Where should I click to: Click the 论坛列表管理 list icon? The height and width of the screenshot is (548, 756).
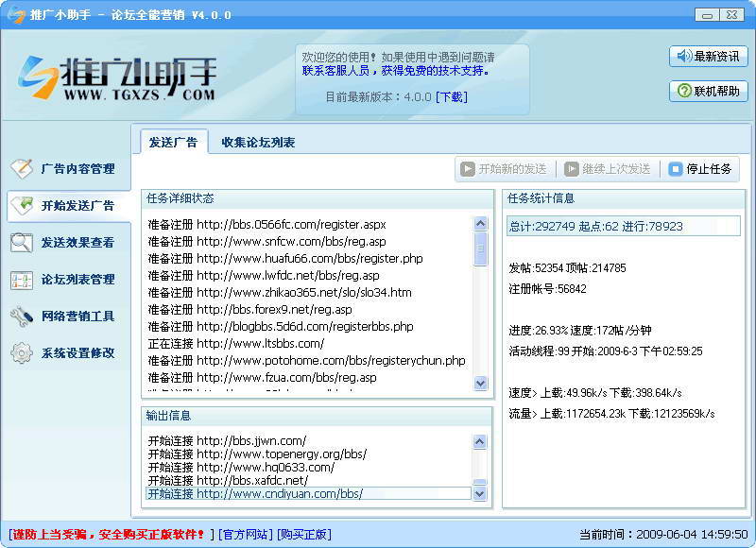pos(21,280)
